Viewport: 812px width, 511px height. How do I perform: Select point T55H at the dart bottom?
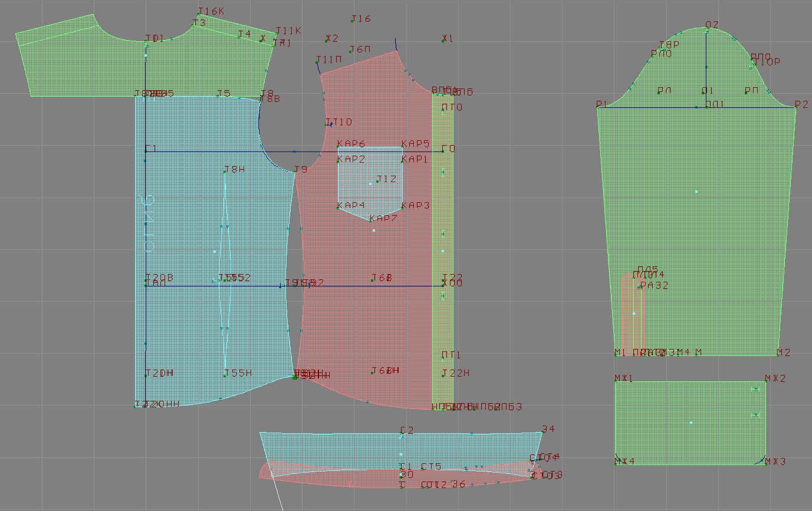click(x=225, y=375)
